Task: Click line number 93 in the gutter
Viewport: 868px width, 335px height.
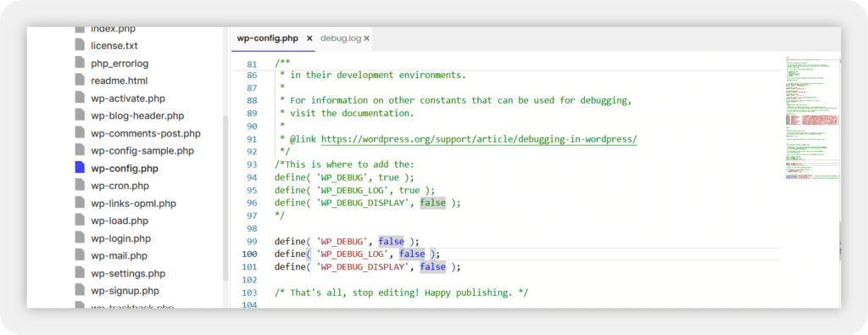Action: 252,165
